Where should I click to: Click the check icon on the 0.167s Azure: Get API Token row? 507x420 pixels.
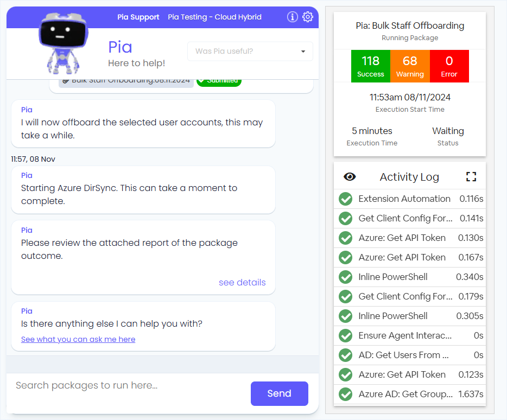point(346,257)
